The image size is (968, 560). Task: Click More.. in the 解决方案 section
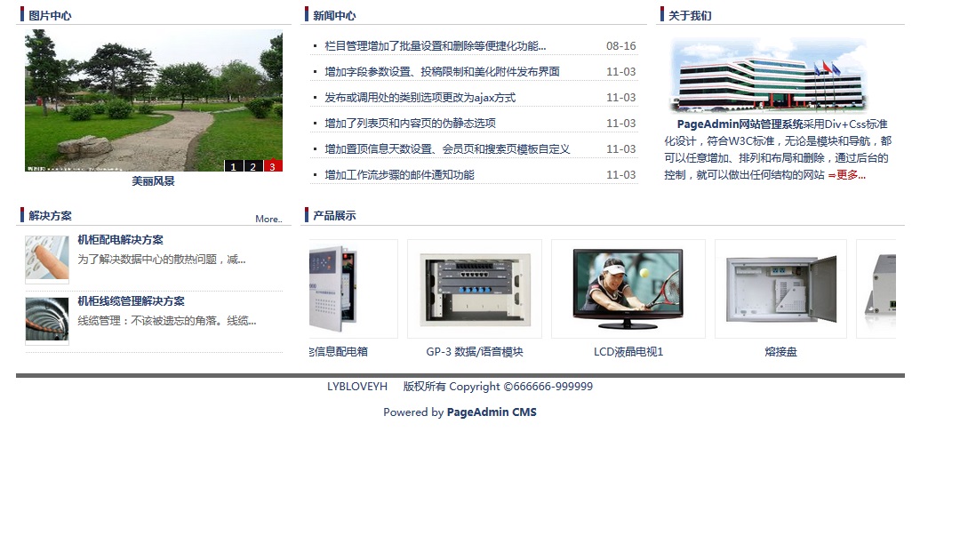[x=268, y=219]
